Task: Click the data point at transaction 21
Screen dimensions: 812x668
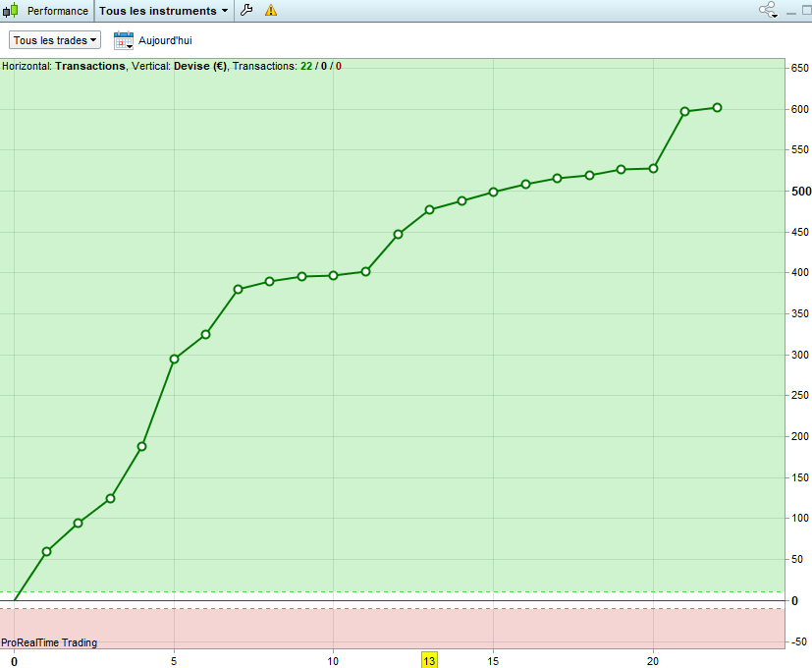Action: coord(684,111)
